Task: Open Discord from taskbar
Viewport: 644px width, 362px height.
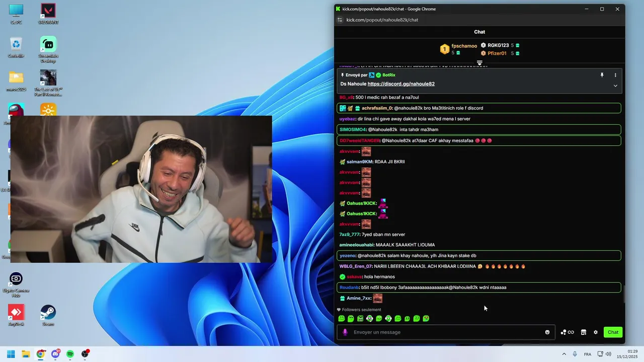Action: coord(55,354)
